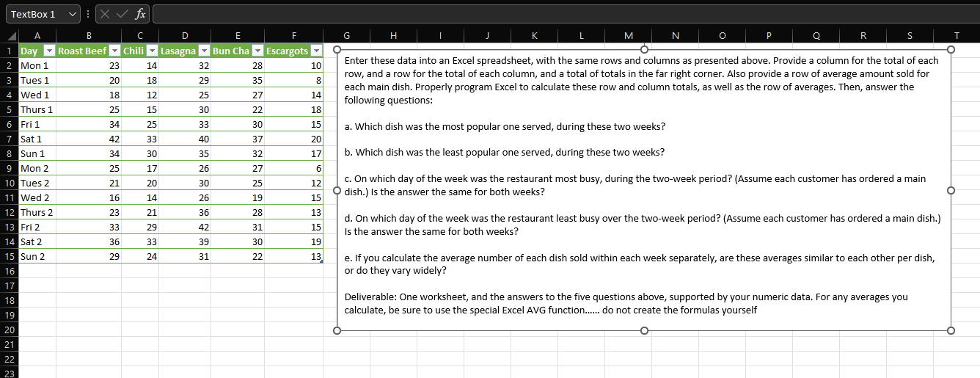980x378 pixels.
Task: Click Bun Cha value 37 in Sat 1 row
Action: point(238,139)
